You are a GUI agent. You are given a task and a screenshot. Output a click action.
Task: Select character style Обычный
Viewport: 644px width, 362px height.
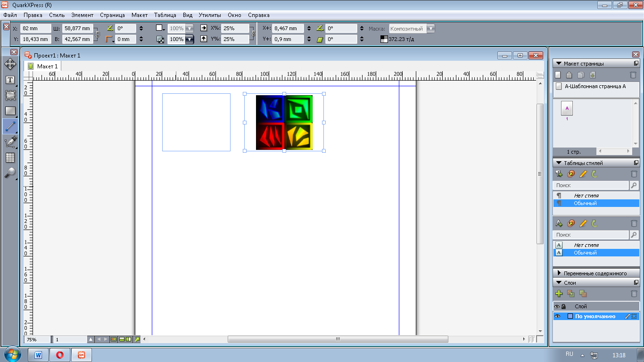coord(596,253)
